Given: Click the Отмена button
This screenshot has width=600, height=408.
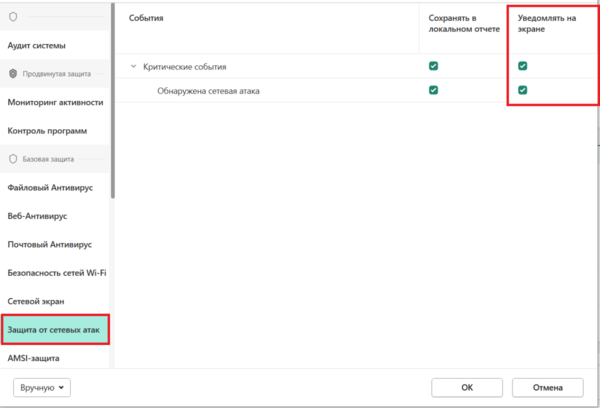Looking at the screenshot, I should tap(548, 388).
